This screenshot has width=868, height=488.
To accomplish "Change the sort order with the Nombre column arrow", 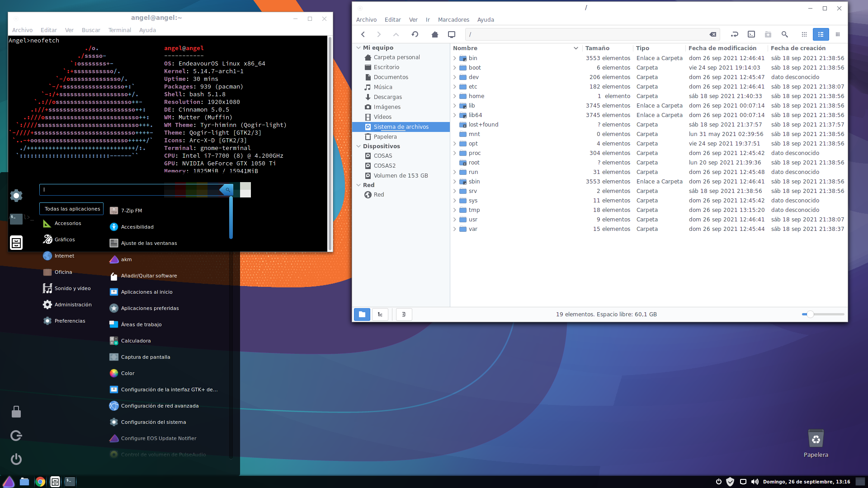I will [576, 48].
